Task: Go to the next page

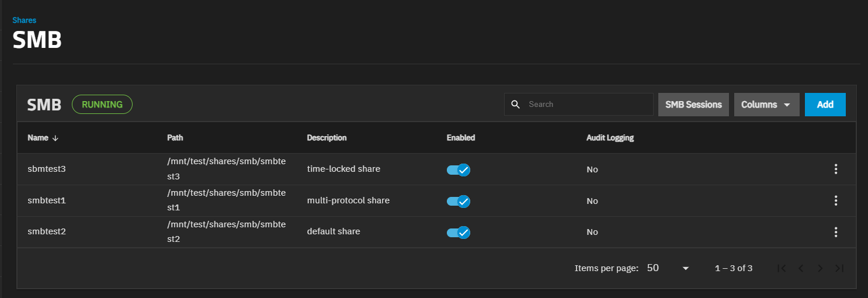Action: [820, 268]
